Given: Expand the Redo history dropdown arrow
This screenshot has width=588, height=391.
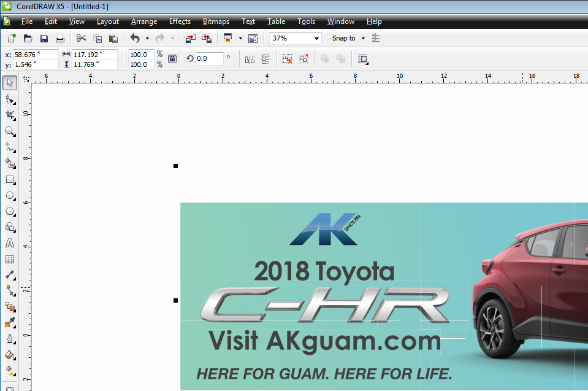Looking at the screenshot, I should click(x=172, y=38).
